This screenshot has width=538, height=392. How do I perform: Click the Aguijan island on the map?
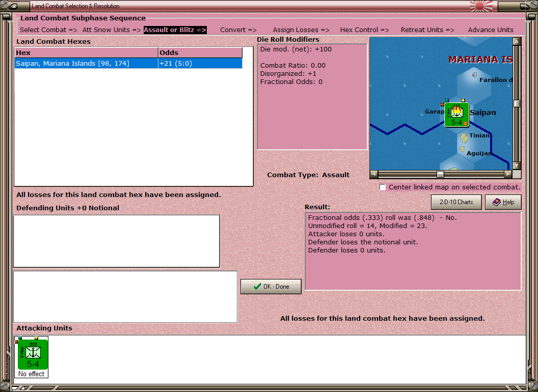(x=463, y=149)
